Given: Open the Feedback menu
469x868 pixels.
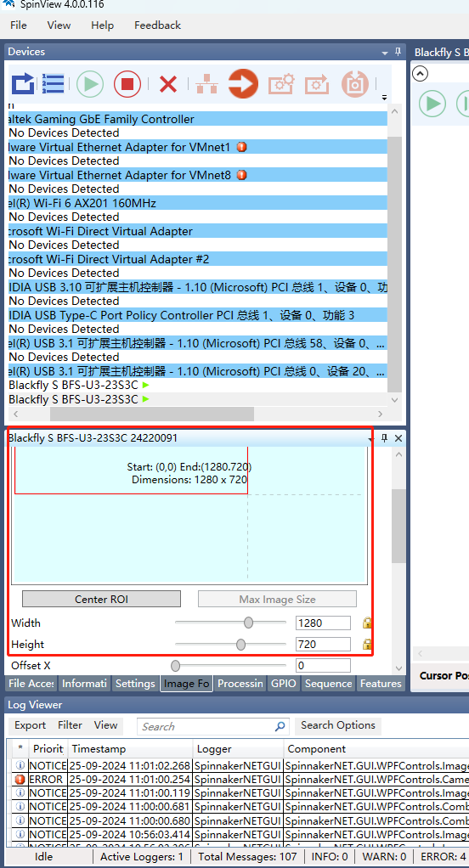Looking at the screenshot, I should coord(157,25).
